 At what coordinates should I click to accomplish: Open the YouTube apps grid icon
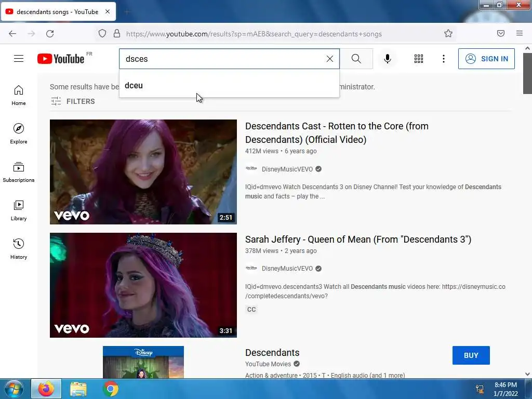click(418, 59)
